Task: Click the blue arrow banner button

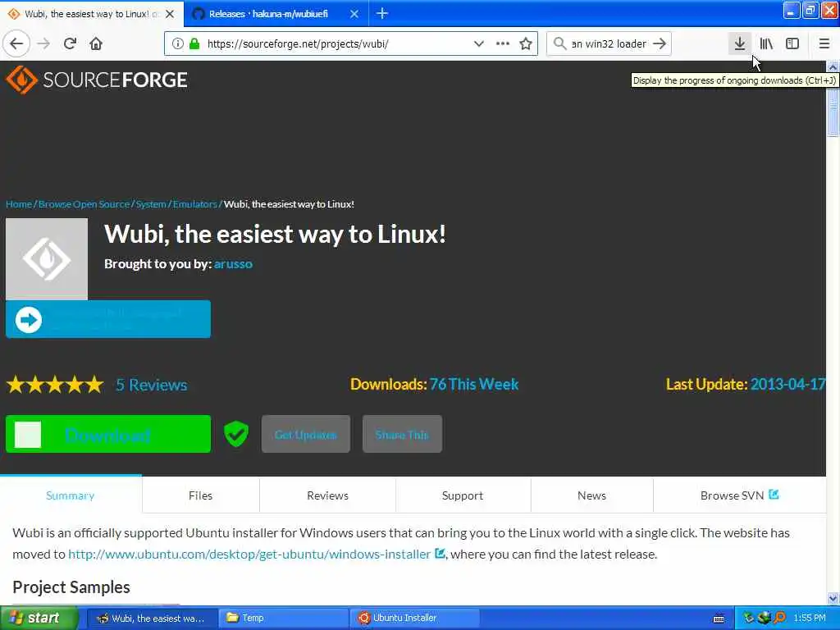Action: pos(108,319)
